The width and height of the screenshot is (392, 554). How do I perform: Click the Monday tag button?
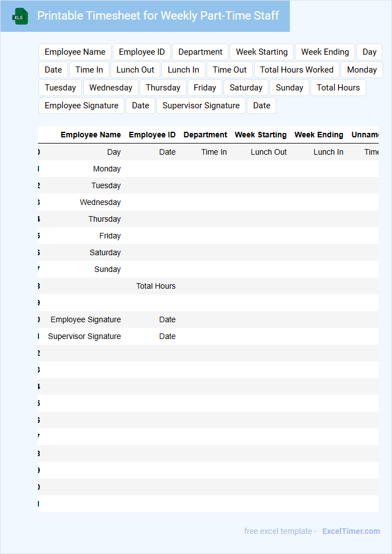click(x=362, y=70)
